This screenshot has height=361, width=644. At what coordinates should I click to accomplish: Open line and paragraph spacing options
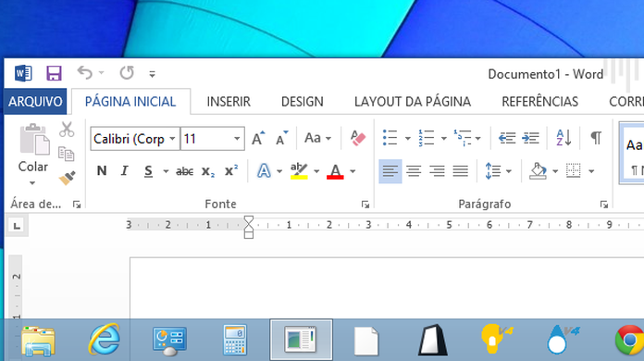(498, 171)
